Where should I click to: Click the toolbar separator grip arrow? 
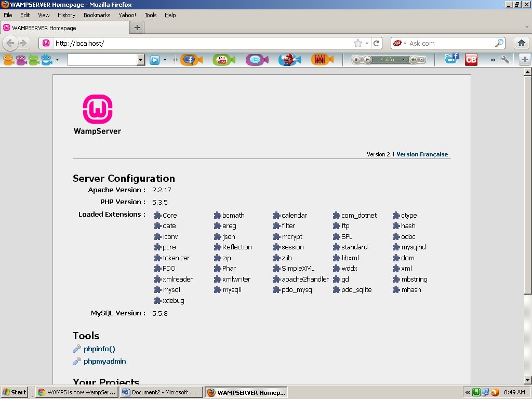[x=175, y=60]
